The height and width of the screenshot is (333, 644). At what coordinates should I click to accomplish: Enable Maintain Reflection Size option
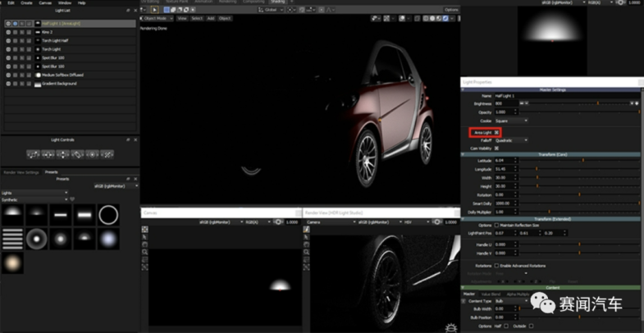(498, 225)
